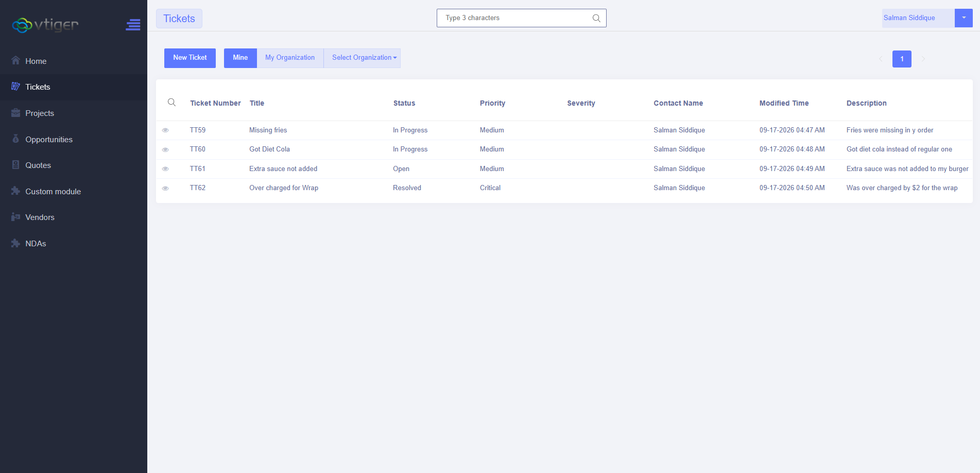Sort by Status column header

(x=404, y=103)
